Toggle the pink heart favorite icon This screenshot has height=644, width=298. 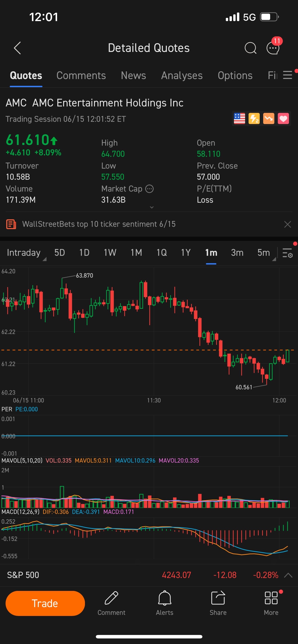point(283,118)
